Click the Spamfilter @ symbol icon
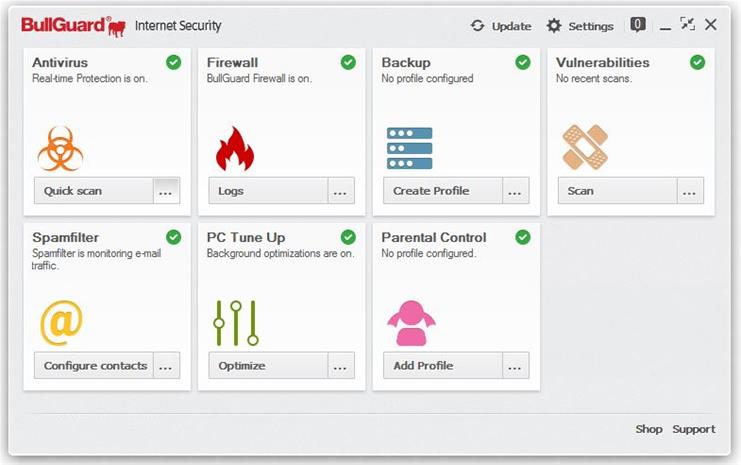Viewport: 741px width, 465px height. click(x=61, y=323)
